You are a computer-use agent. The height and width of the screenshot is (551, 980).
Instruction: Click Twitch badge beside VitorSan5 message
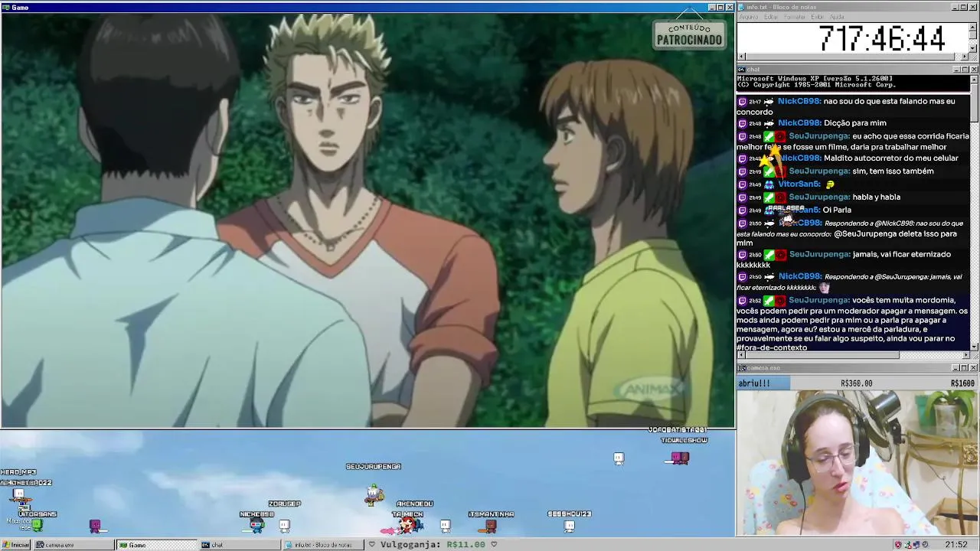pyautogui.click(x=742, y=184)
